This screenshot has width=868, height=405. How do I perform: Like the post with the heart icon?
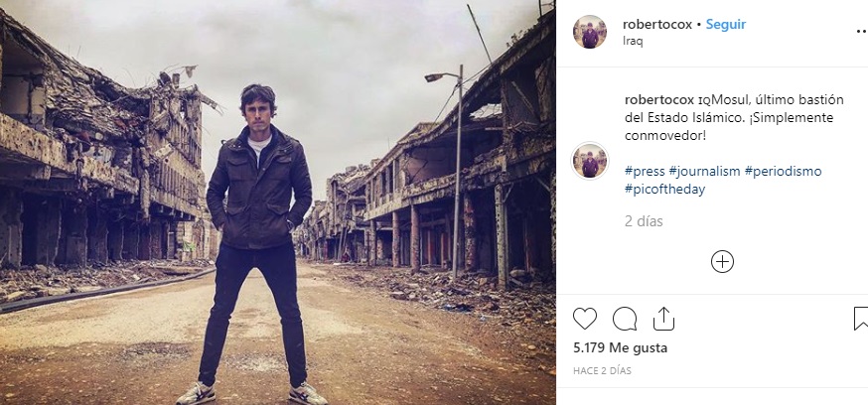tap(585, 319)
